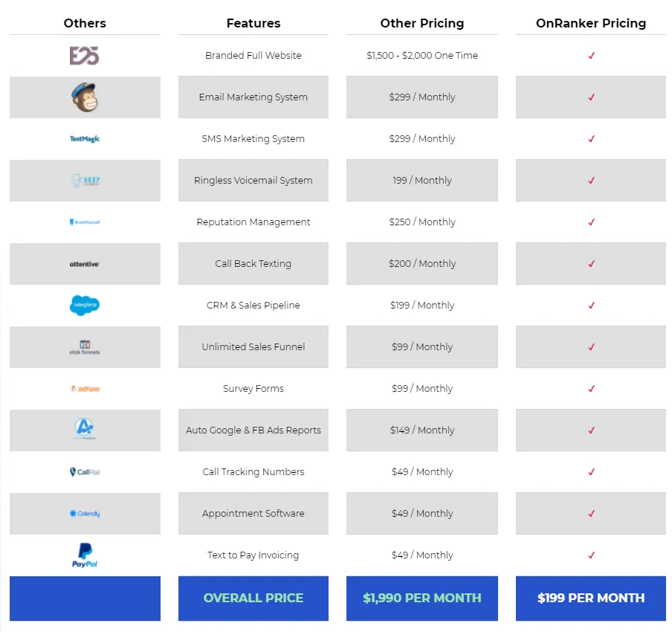Click checkmark for Auto Google & FB Ads Reports
672x632 pixels.
(591, 430)
